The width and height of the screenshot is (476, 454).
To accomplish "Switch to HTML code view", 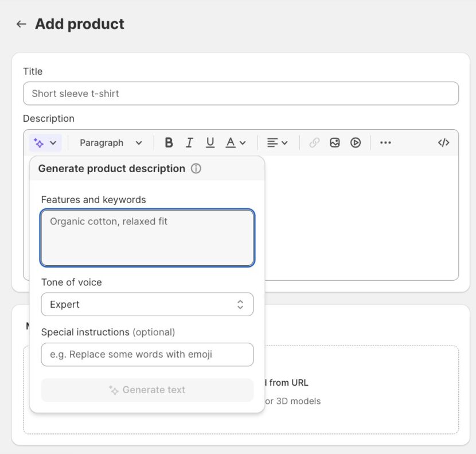I will tap(443, 142).
